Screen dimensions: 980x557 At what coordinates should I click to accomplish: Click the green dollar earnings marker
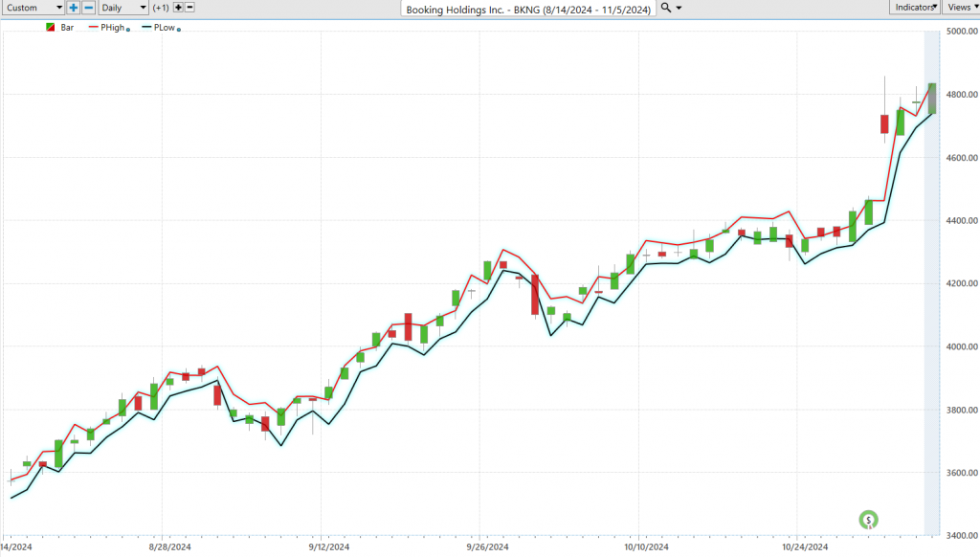(x=868, y=521)
